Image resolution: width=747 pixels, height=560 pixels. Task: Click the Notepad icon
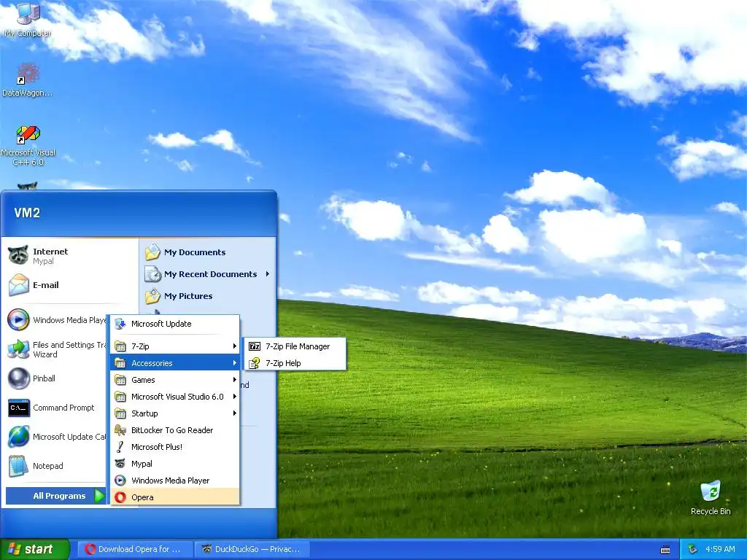(x=18, y=466)
